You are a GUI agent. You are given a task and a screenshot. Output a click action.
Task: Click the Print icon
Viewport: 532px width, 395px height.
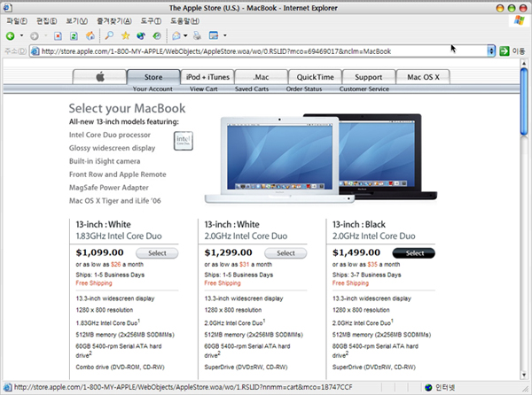pos(197,35)
